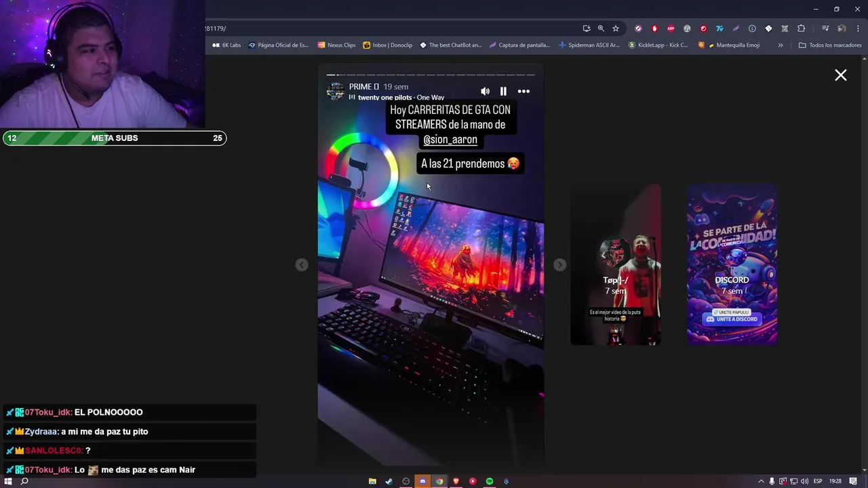Open Discord from the taskbar
This screenshot has width=868, height=488.
[x=422, y=481]
